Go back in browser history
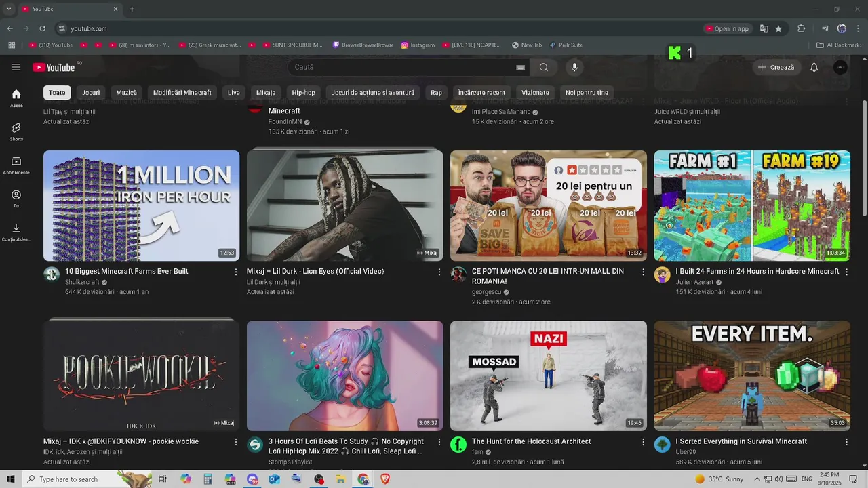Viewport: 868px width, 488px height. click(x=9, y=28)
